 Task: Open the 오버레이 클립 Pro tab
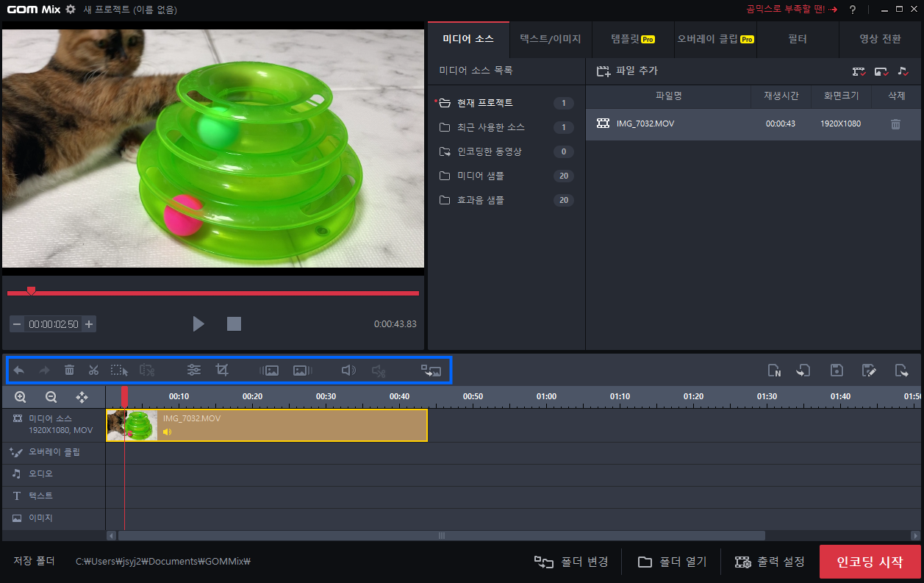click(715, 40)
